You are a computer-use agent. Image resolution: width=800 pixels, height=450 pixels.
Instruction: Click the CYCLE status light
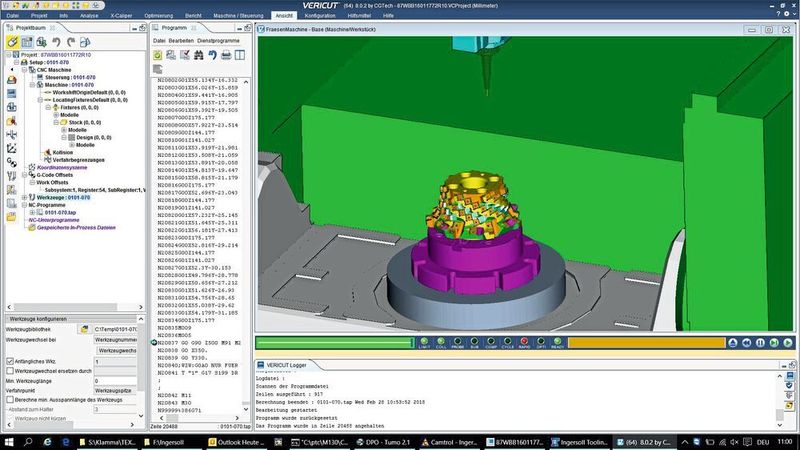[508, 342]
